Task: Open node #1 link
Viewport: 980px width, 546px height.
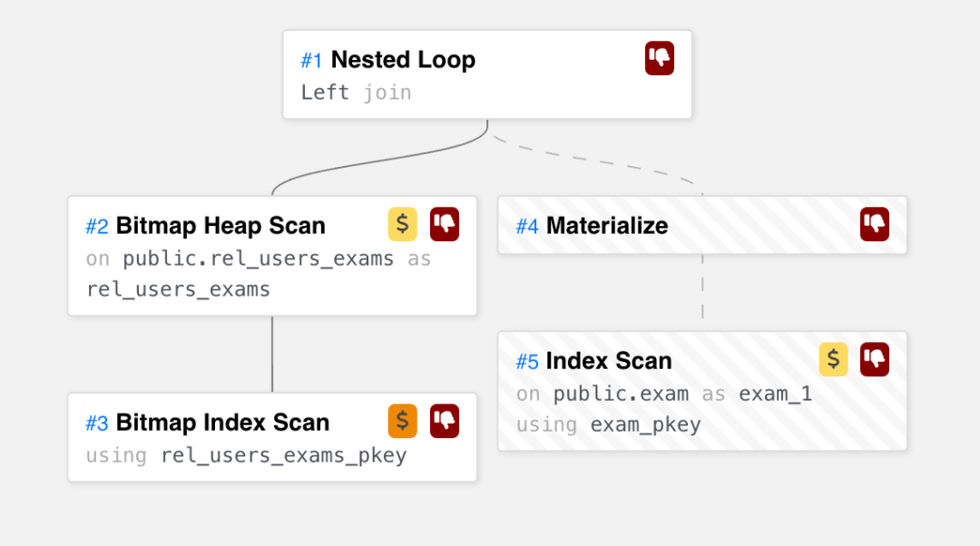Action: click(x=311, y=61)
